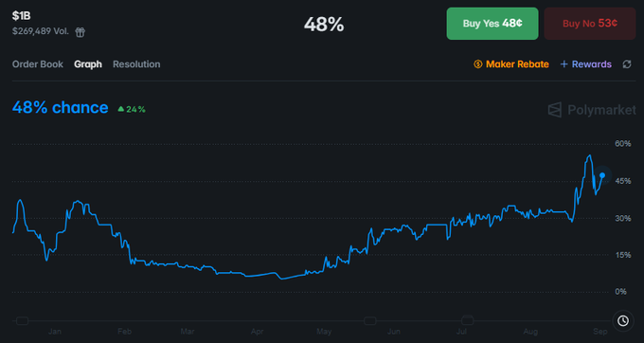The image size is (644, 343).
Task: Click the Aug month label
Action: click(530, 332)
